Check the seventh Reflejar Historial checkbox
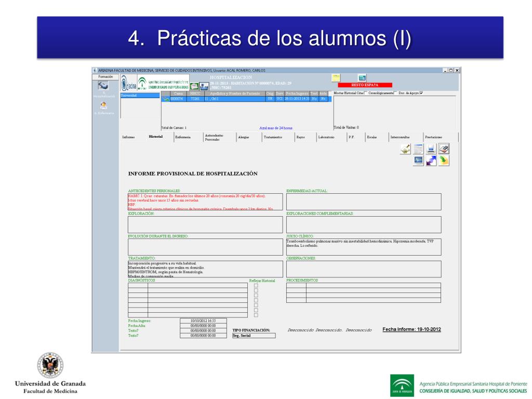This screenshot has width=532, height=399. click(256, 315)
